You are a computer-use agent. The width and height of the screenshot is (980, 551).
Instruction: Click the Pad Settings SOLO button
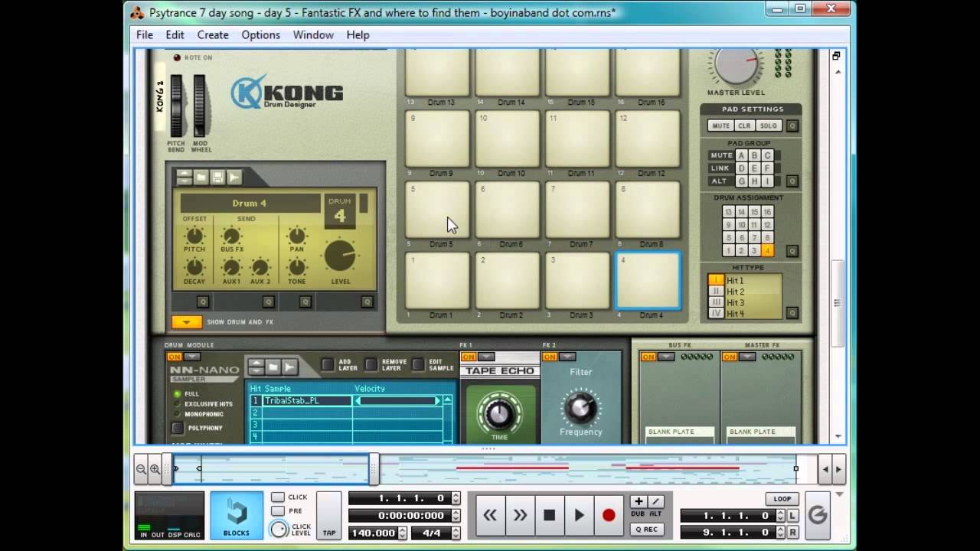pyautogui.click(x=769, y=126)
